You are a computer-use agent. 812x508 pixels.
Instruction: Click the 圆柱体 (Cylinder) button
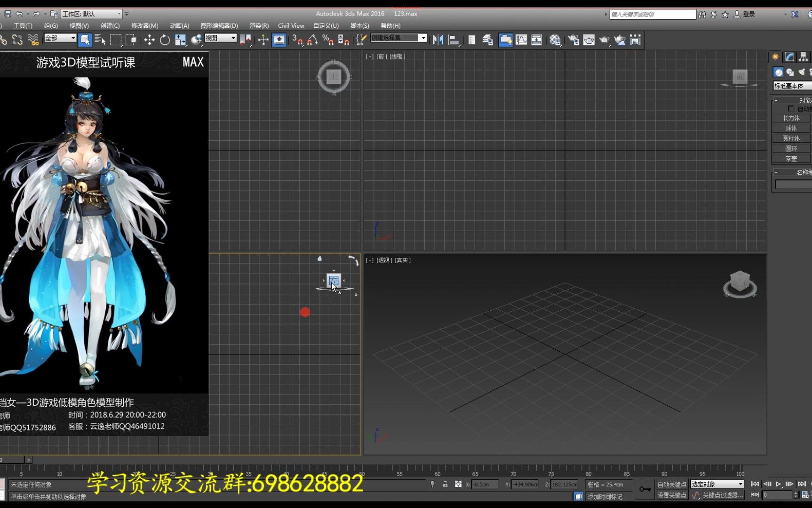click(x=791, y=138)
